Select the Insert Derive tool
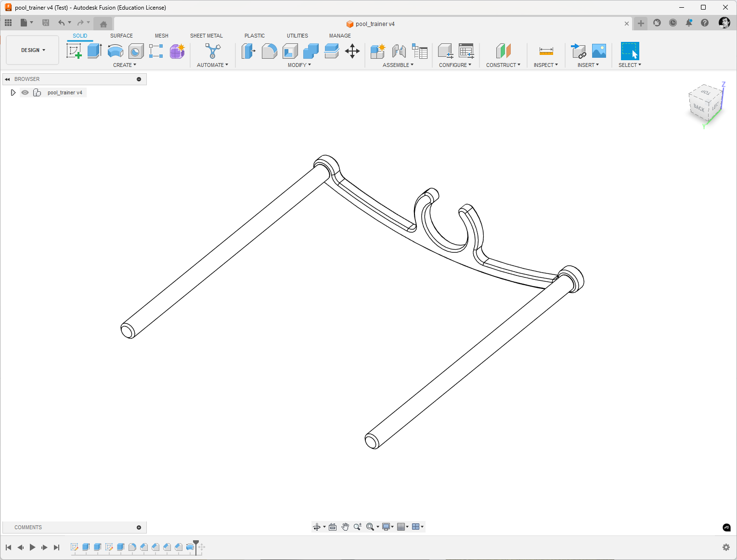The height and width of the screenshot is (560, 737). [578, 51]
